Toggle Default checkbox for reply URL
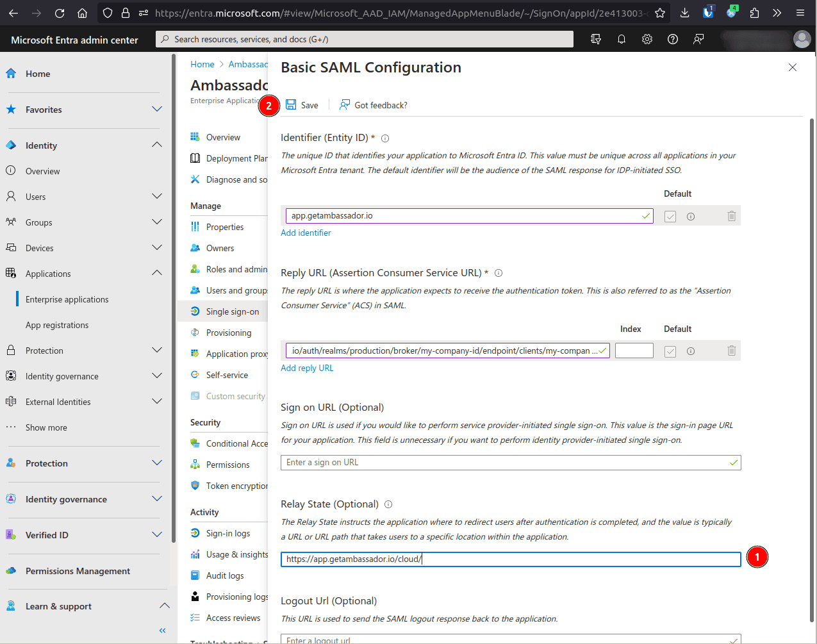This screenshot has width=817, height=644. [670, 351]
